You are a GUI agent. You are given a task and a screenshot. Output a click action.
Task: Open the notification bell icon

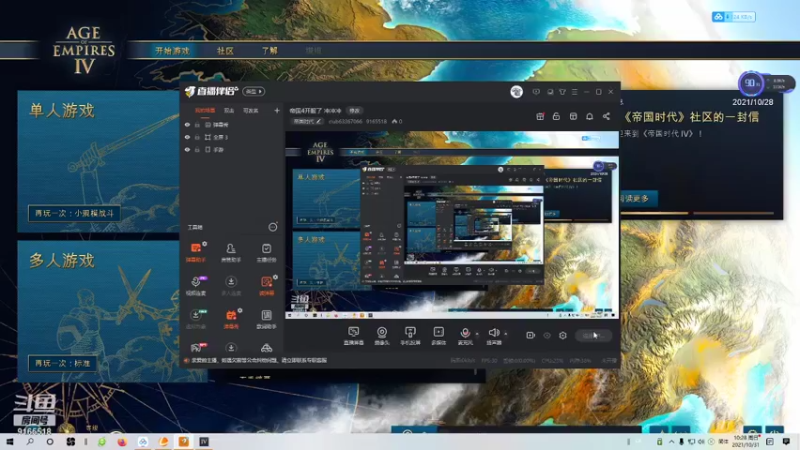[589, 116]
